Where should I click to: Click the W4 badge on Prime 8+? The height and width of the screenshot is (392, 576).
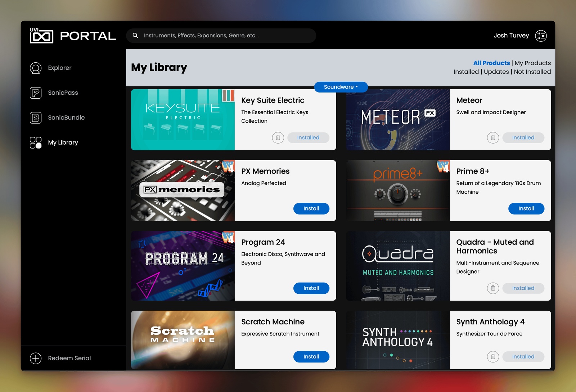click(x=443, y=167)
